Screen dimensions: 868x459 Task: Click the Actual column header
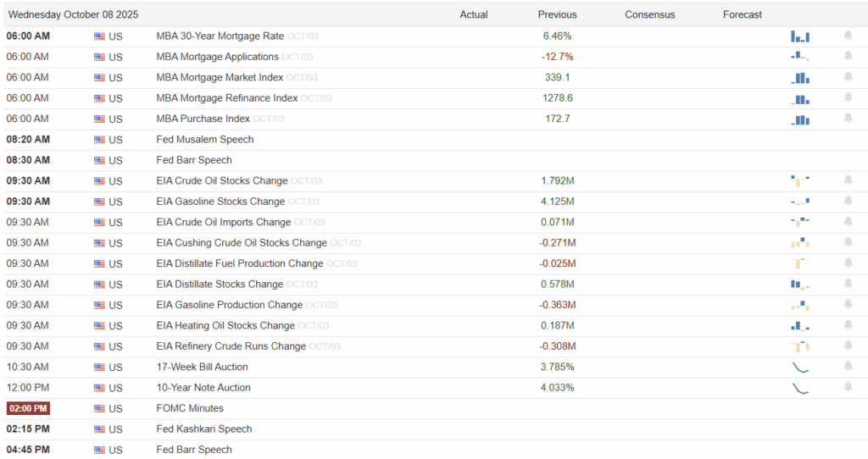tap(474, 14)
